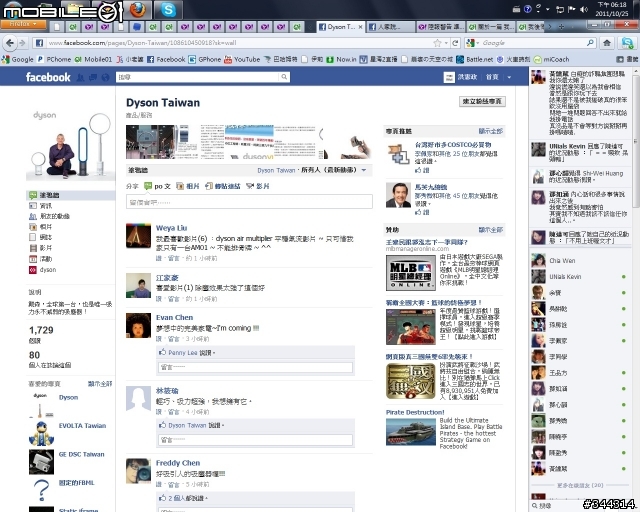Click the create page button near Dyson Taiwan title
This screenshot has height=512, width=640.
[482, 101]
